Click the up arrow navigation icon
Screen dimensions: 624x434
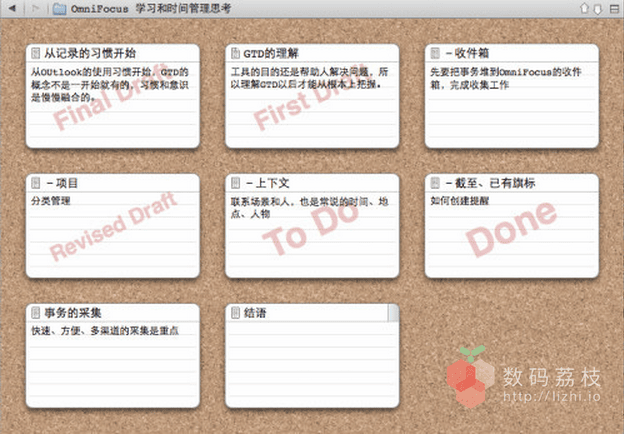[x=584, y=8]
